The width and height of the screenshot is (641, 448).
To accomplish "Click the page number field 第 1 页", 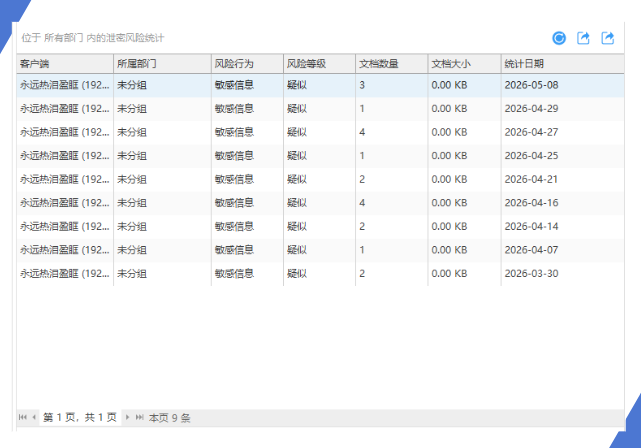I will point(80,417).
